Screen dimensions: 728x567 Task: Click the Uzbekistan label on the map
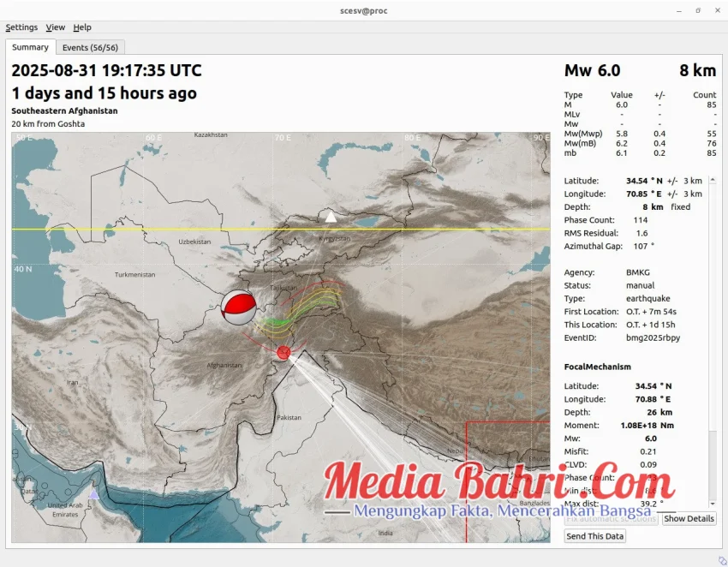194,242
